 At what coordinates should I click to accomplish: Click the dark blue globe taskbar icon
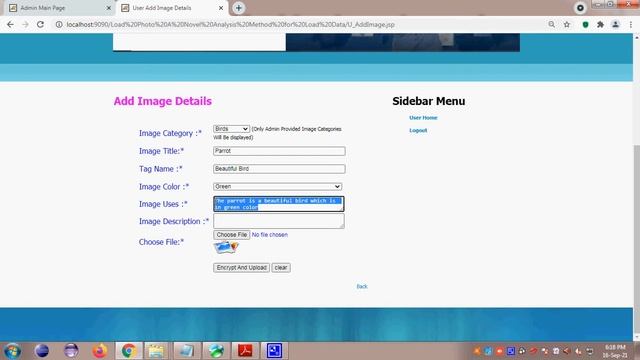[x=42, y=351]
